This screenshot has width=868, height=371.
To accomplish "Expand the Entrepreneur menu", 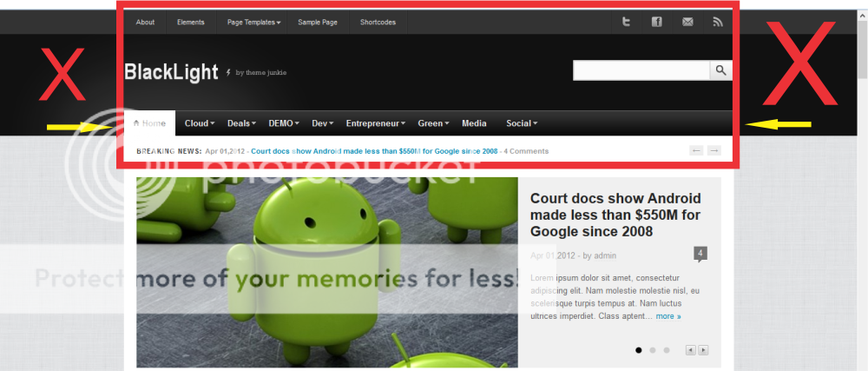I will click(376, 123).
